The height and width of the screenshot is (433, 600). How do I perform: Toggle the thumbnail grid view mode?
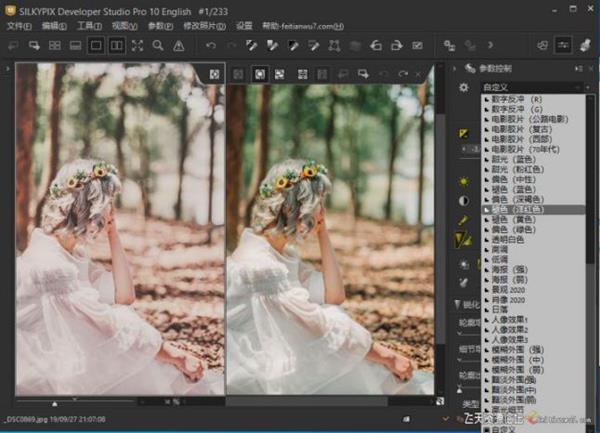(x=55, y=46)
